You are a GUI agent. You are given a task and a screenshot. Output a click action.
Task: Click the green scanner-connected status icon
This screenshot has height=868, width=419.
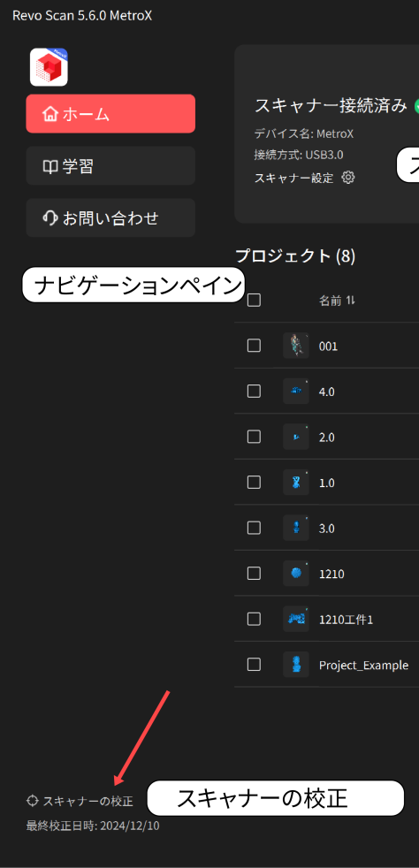tap(416, 106)
